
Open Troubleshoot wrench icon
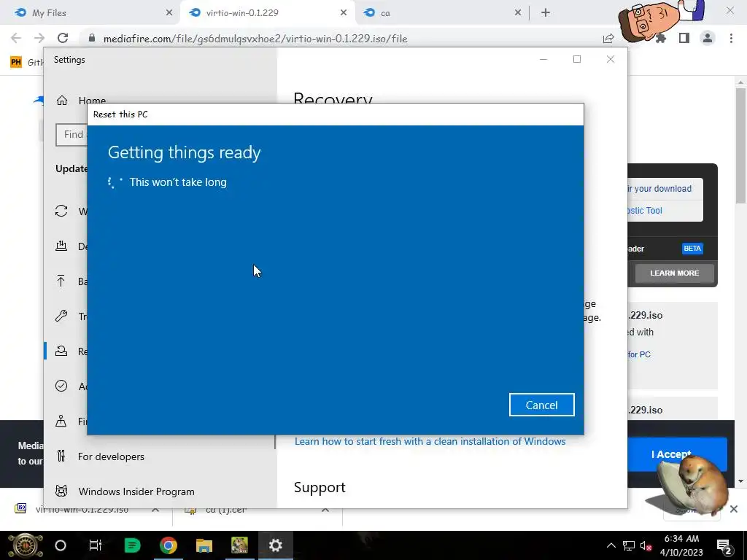pos(61,316)
